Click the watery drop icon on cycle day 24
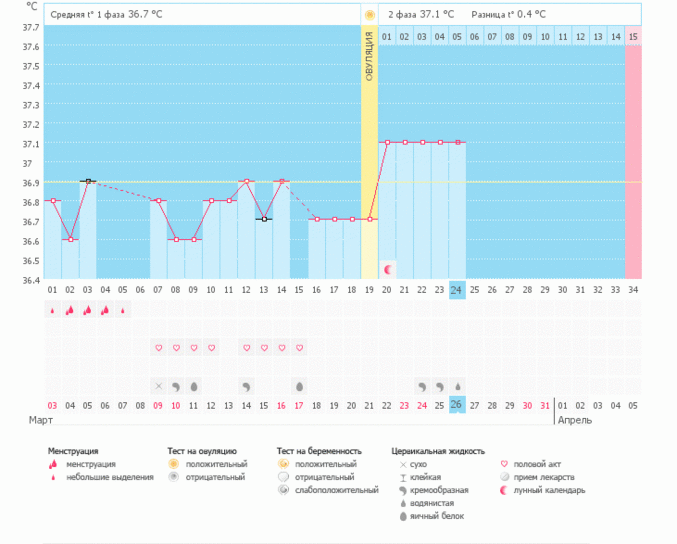Image resolution: width=677 pixels, height=544 pixels. 457,386
